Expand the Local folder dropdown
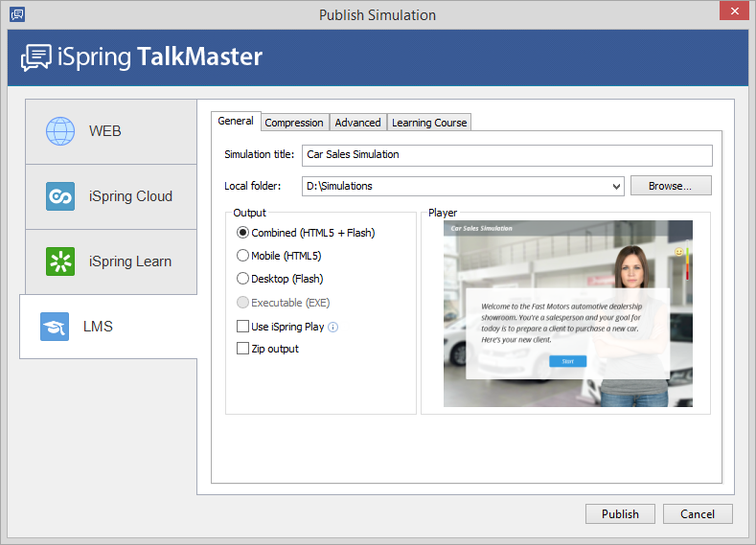756x545 pixels. (616, 186)
